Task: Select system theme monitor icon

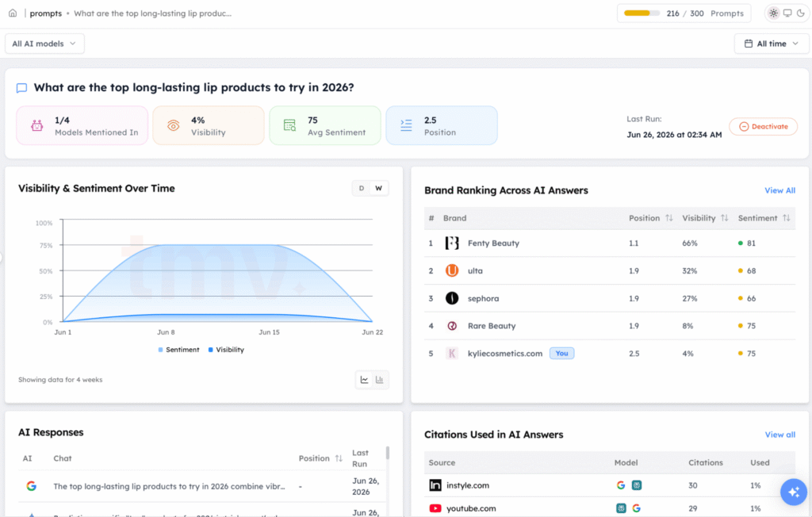Action: point(787,13)
